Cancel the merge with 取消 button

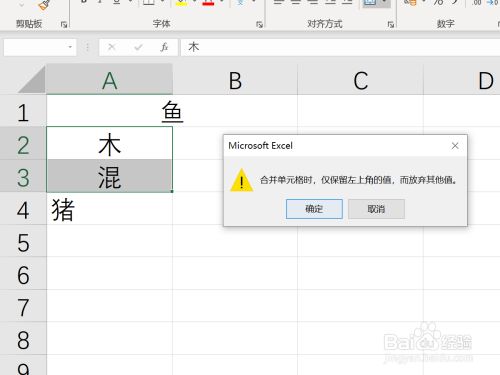pyautogui.click(x=376, y=209)
